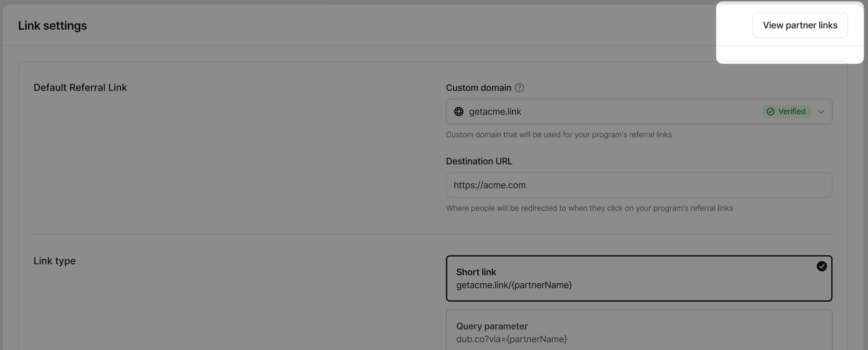This screenshot has height=350, width=868.
Task: Click the Custom domain help icon
Action: tap(519, 88)
